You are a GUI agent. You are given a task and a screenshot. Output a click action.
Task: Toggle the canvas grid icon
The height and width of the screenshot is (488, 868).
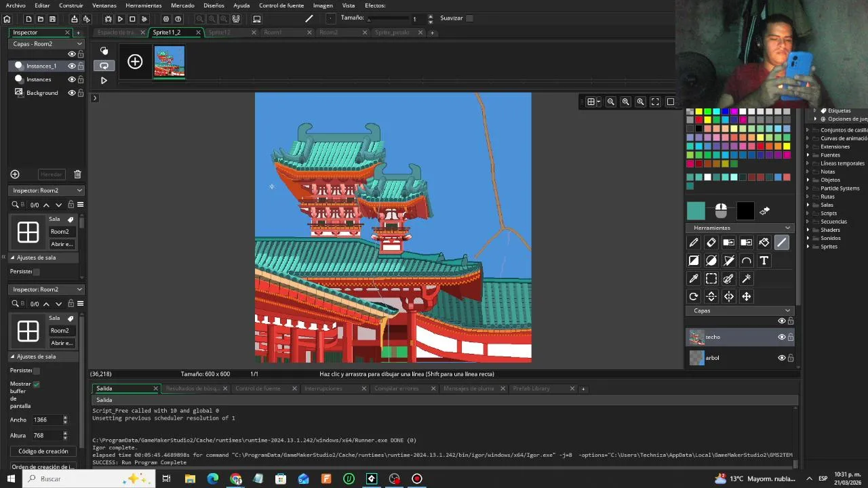(591, 102)
